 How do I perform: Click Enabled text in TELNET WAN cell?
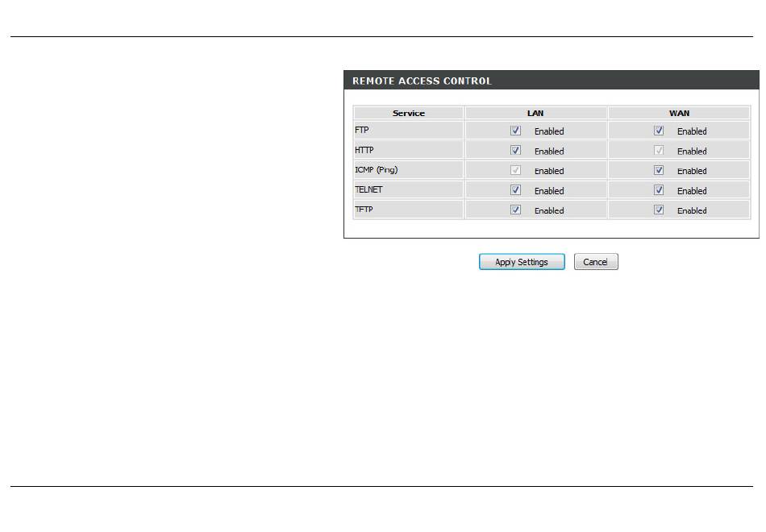692,191
